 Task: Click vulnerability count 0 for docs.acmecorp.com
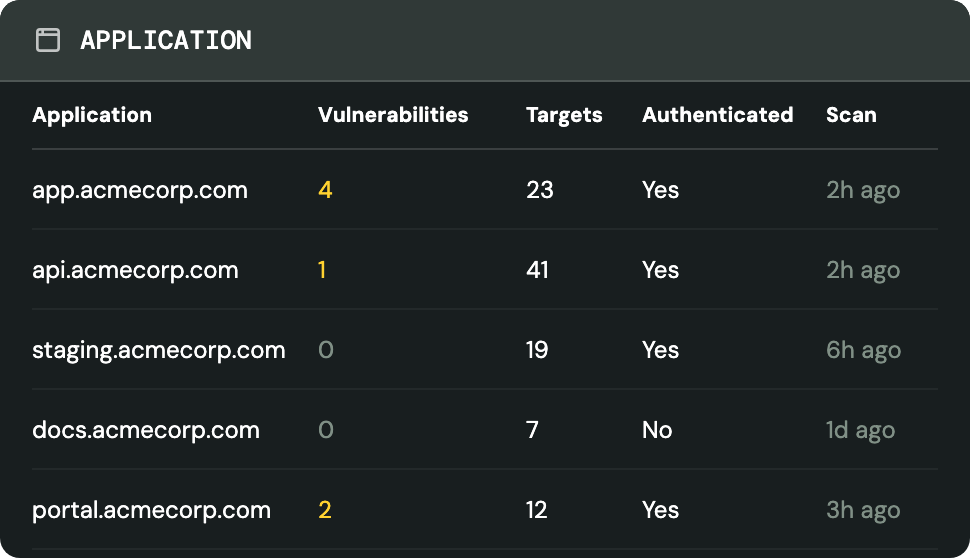click(326, 429)
